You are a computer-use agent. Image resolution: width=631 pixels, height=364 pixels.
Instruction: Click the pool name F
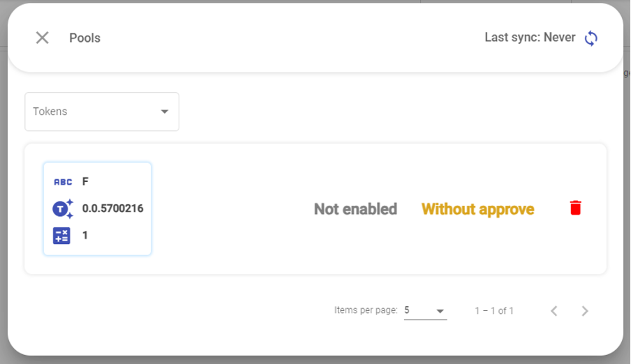tap(85, 182)
